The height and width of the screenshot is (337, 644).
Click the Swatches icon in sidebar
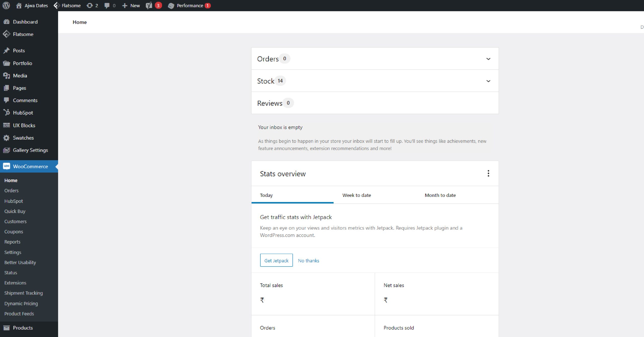(6, 138)
